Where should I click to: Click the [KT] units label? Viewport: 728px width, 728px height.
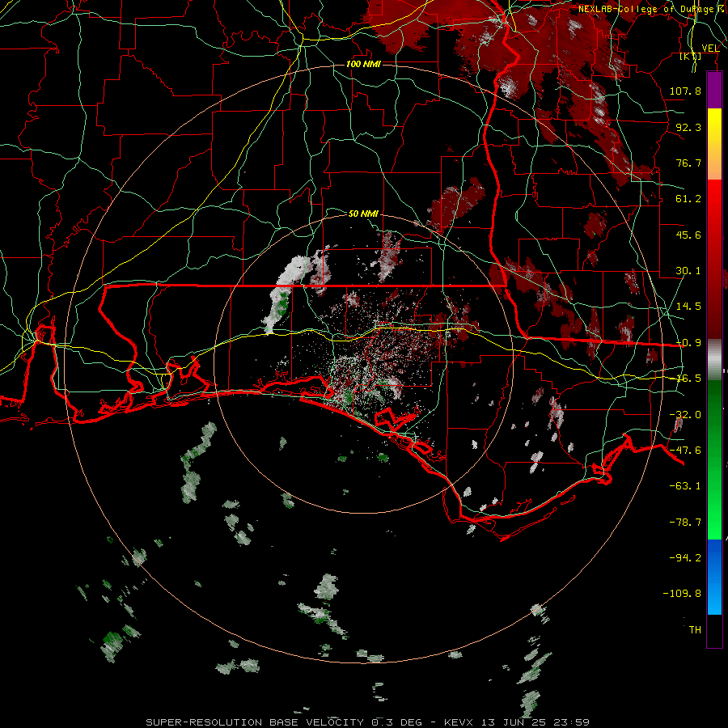coord(691,57)
